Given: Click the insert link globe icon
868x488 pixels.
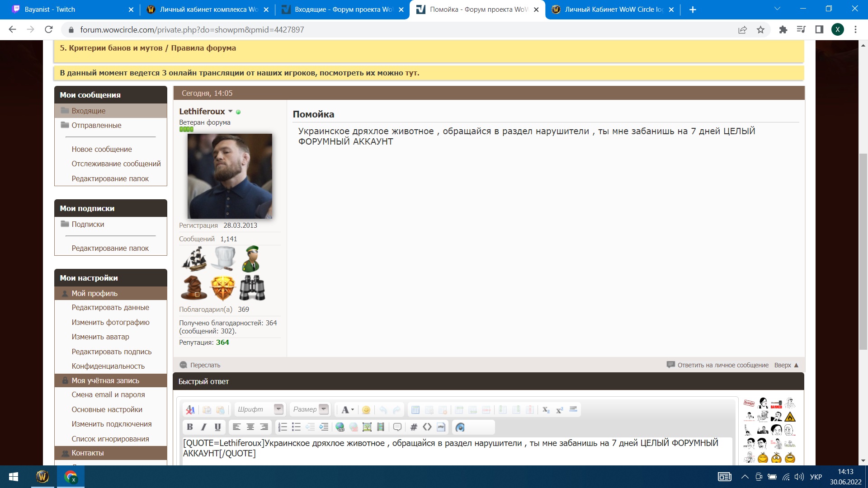Looking at the screenshot, I should point(340,427).
